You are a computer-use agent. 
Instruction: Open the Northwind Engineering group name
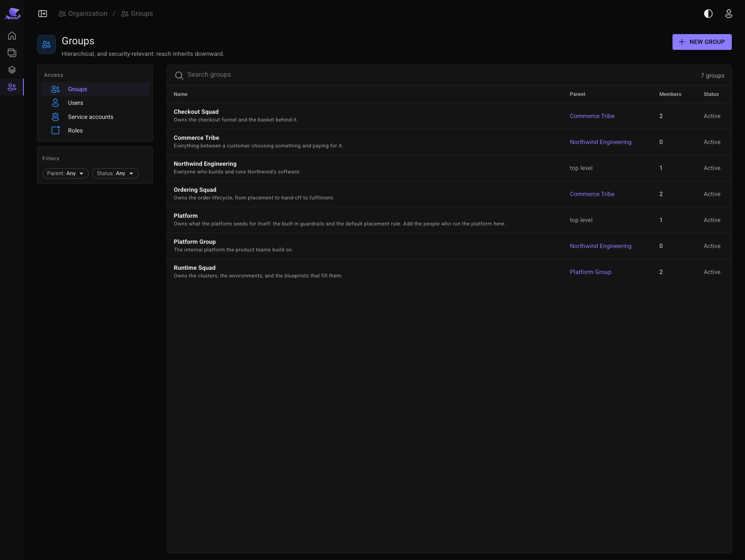tap(205, 164)
